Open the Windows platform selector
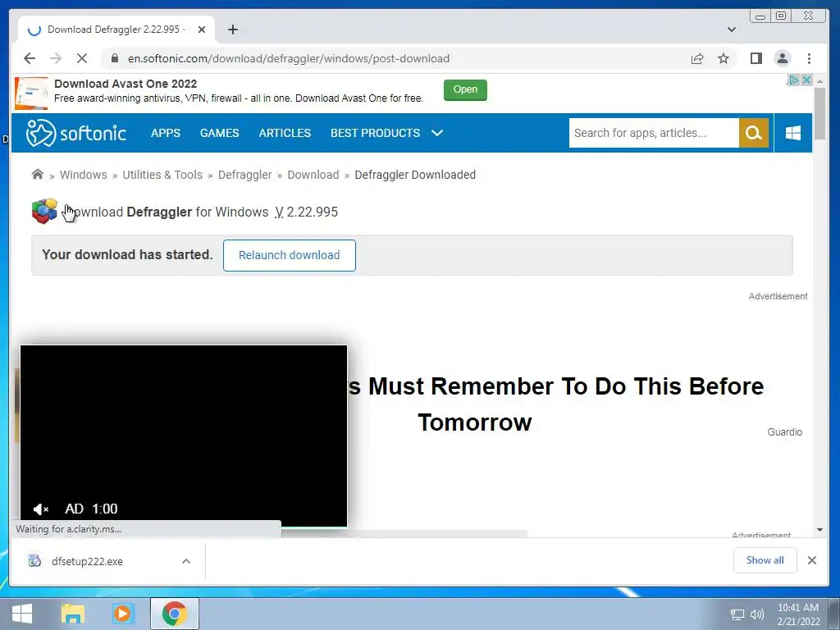The height and width of the screenshot is (630, 840). [x=793, y=133]
